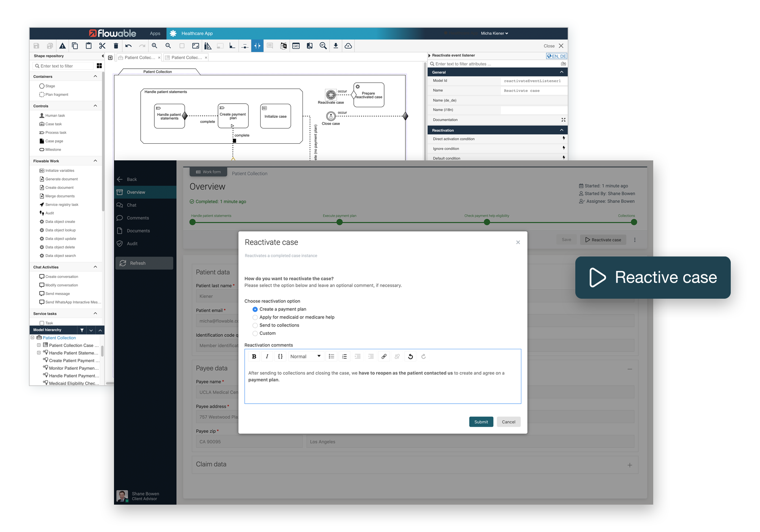The width and height of the screenshot is (760, 532).
Task: Select Send to collections option
Action: pos(255,325)
